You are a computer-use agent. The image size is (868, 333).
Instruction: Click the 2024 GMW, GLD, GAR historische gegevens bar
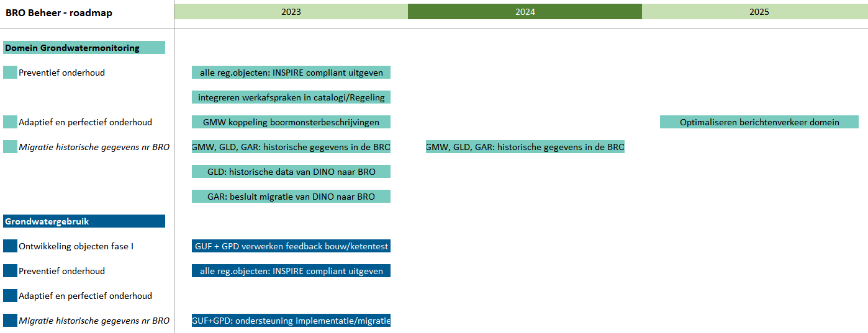525,147
